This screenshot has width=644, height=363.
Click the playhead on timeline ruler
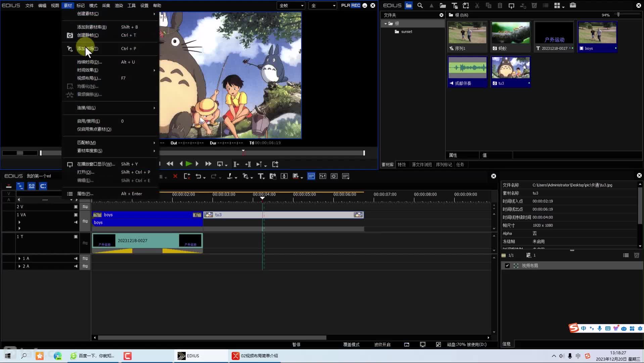263,198
